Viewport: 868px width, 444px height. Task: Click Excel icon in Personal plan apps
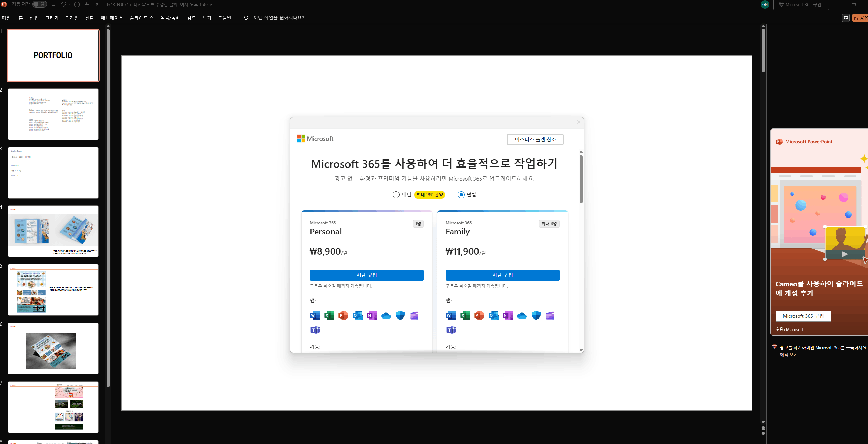(329, 315)
